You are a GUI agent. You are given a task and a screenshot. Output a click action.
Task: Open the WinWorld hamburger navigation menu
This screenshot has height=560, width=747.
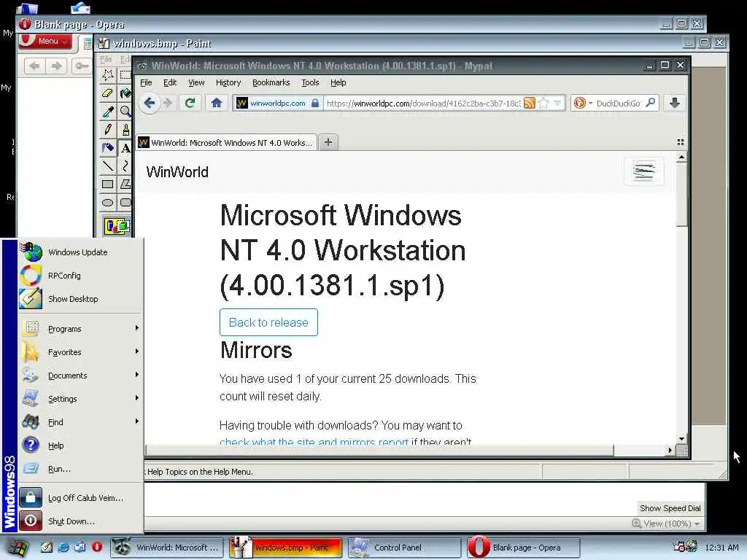643,171
